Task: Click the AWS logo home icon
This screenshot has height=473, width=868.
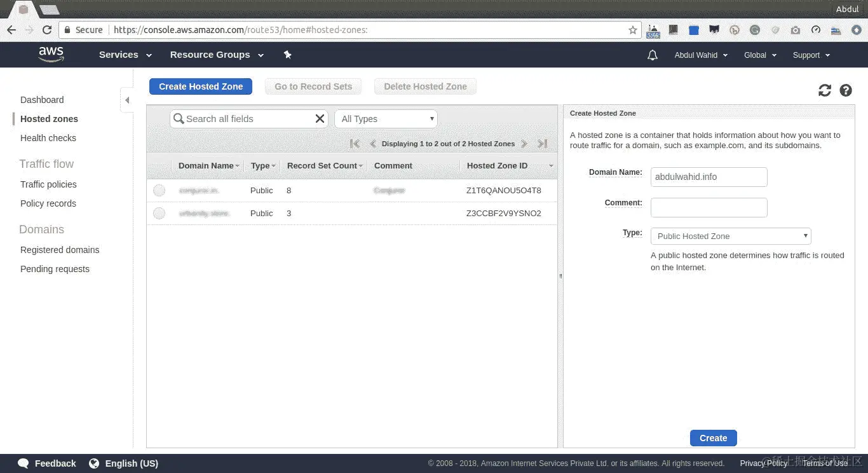Action: pyautogui.click(x=51, y=55)
